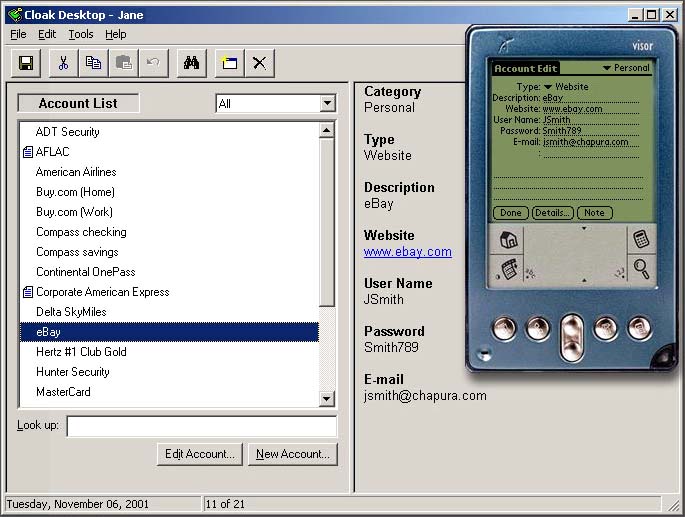The width and height of the screenshot is (685, 517).
Task: Select Corporate American Express account
Action: click(x=170, y=292)
